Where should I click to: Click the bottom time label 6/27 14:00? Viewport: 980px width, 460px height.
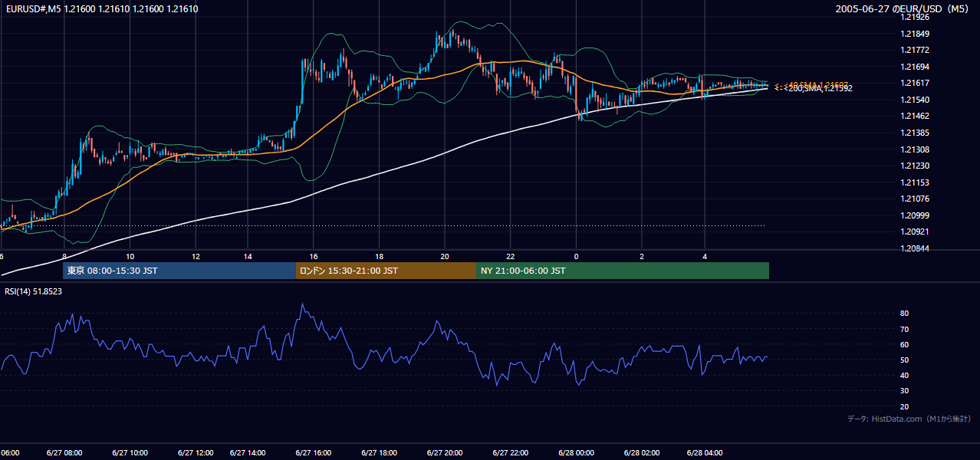pyautogui.click(x=248, y=453)
